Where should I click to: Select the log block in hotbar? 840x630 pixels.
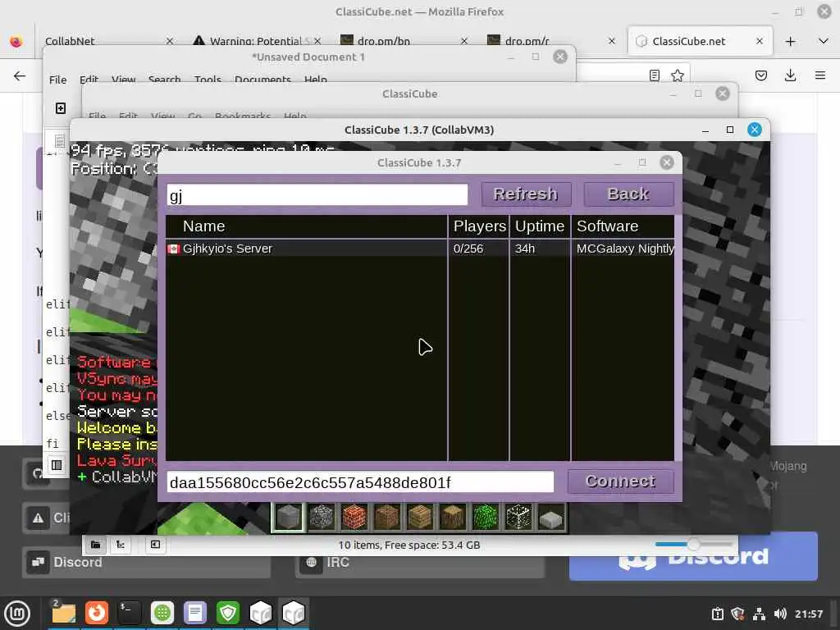pyautogui.click(x=453, y=517)
